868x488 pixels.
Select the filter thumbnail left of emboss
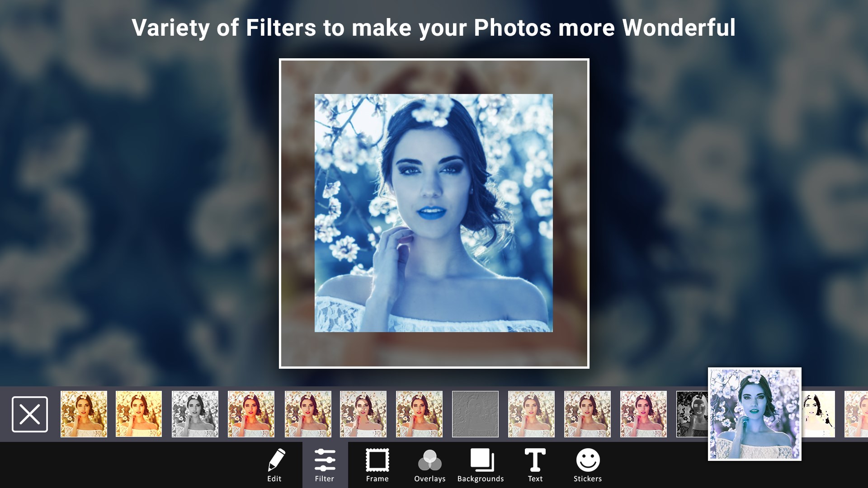[x=419, y=414]
